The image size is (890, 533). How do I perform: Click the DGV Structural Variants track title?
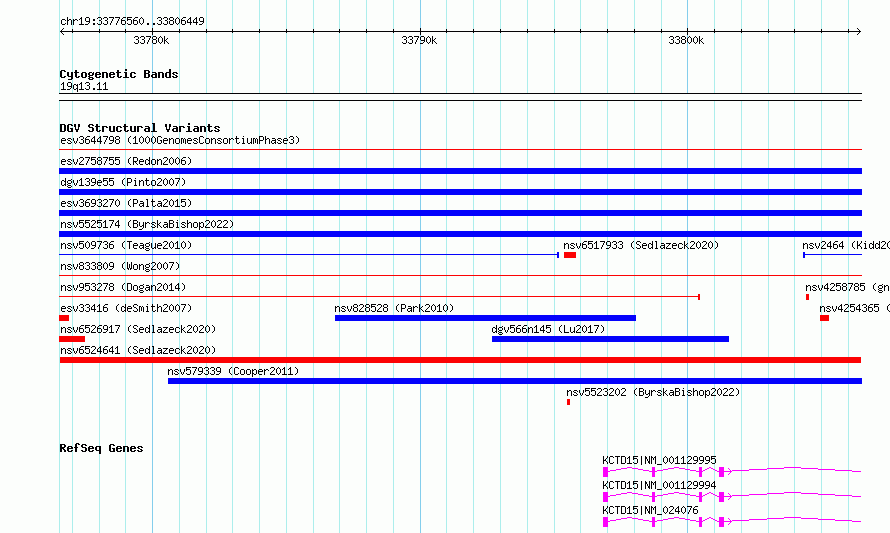point(140,128)
